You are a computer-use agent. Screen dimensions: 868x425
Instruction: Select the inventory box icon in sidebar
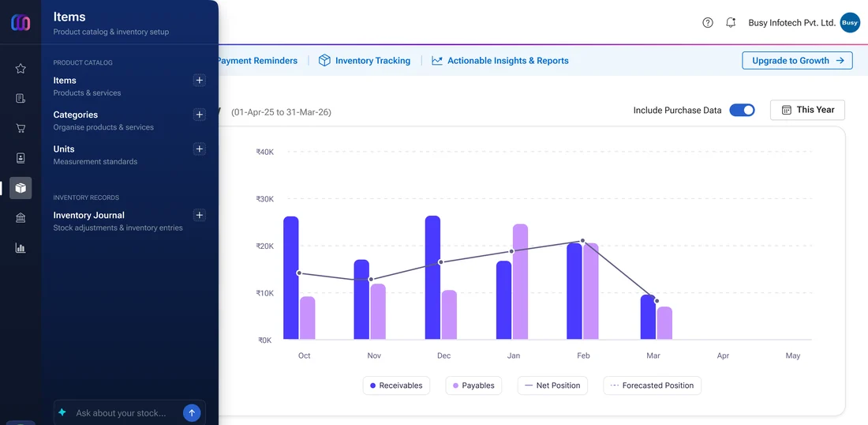coord(21,188)
